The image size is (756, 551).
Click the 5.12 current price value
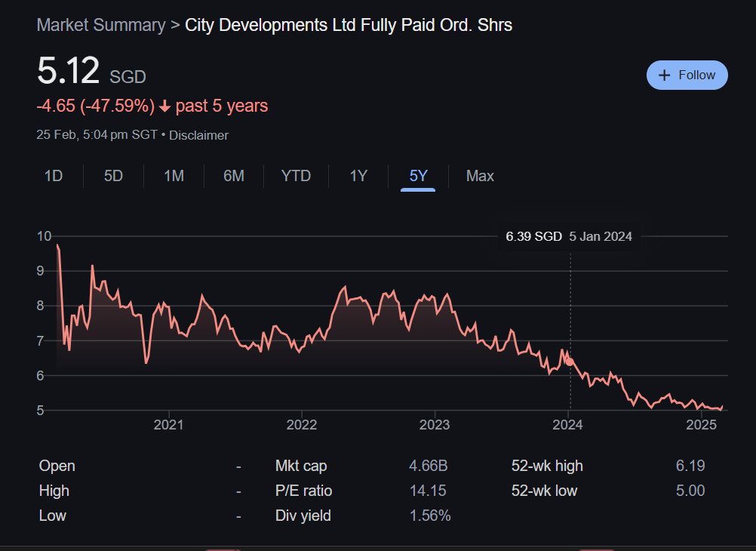point(68,71)
